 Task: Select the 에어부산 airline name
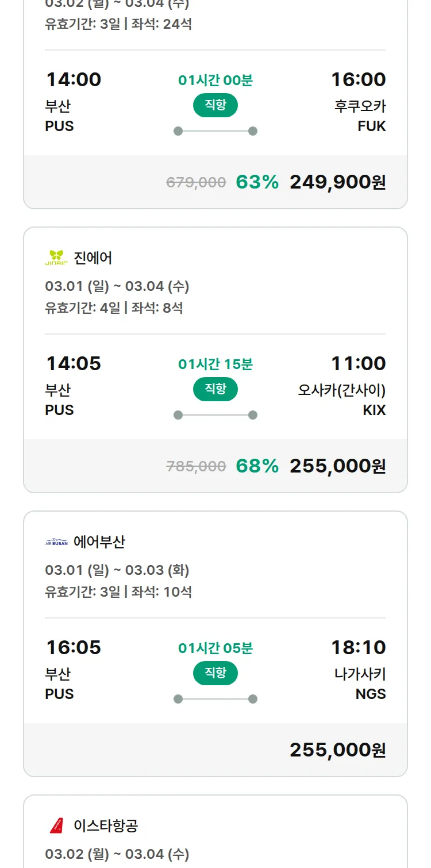point(99,542)
